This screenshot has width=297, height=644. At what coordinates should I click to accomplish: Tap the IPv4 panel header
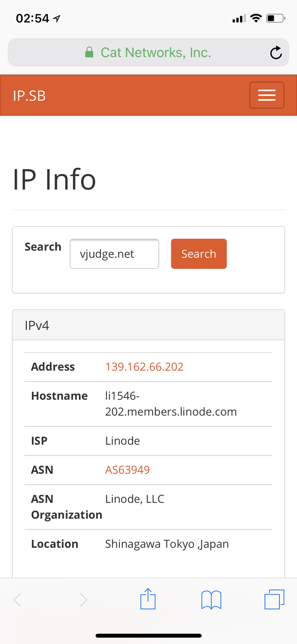tap(148, 325)
